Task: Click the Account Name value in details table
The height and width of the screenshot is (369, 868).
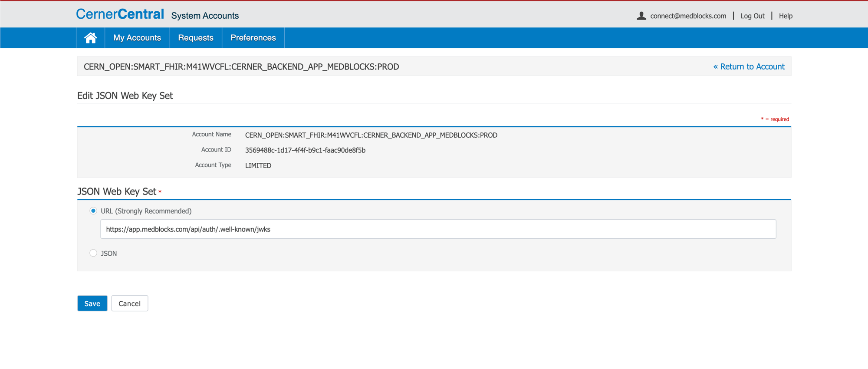Action: [371, 135]
